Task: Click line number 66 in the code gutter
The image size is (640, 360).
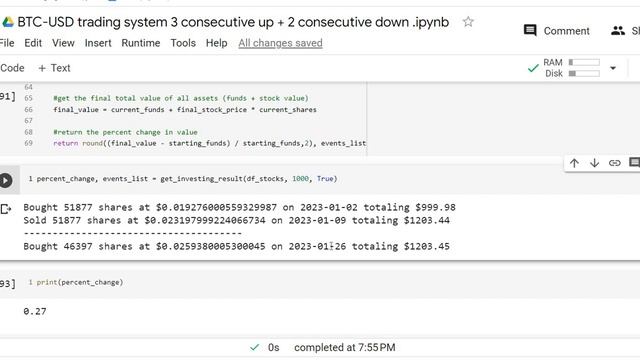Action: (x=28, y=109)
